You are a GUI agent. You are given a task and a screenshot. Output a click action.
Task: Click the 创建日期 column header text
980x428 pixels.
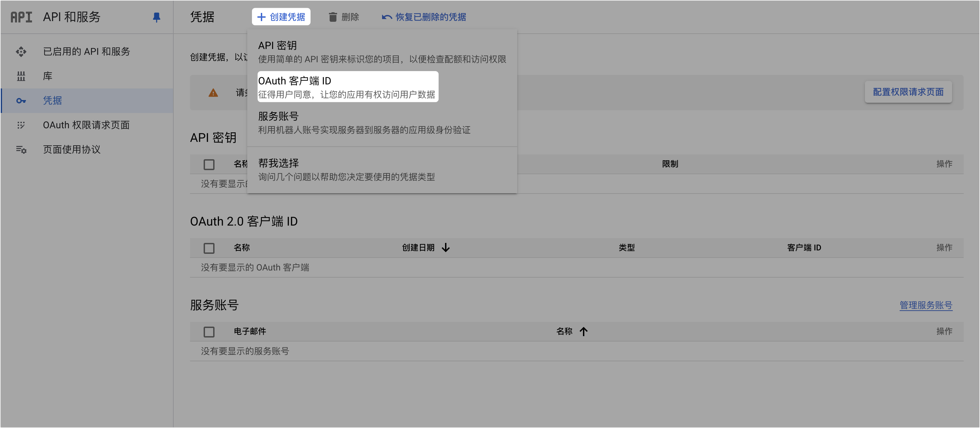tap(418, 248)
